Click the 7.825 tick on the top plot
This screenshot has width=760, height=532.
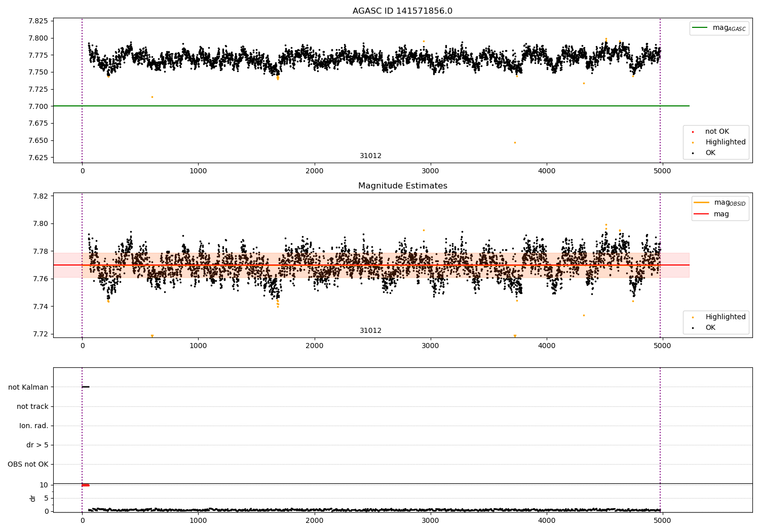coord(37,21)
